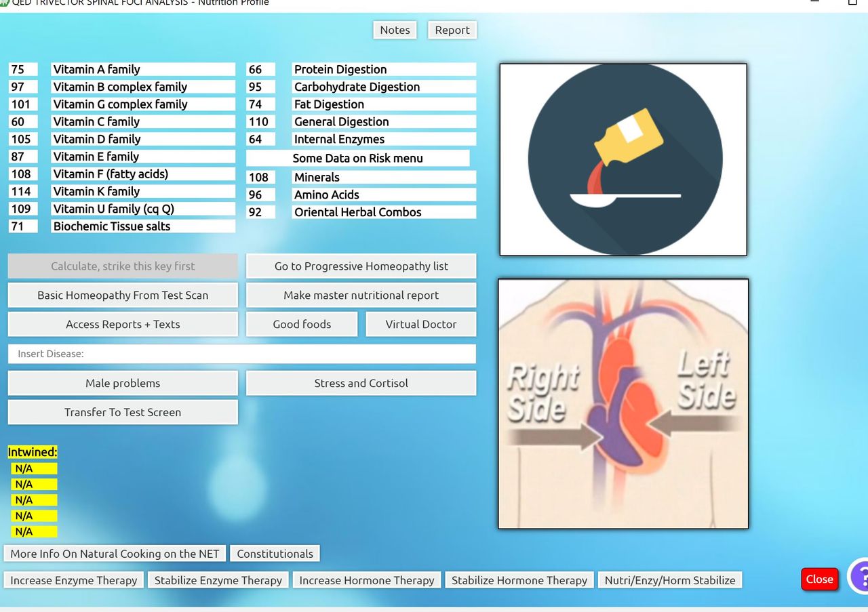868x612 pixels.
Task: Click the medicine bottle and spoon image
Action: coord(623,160)
